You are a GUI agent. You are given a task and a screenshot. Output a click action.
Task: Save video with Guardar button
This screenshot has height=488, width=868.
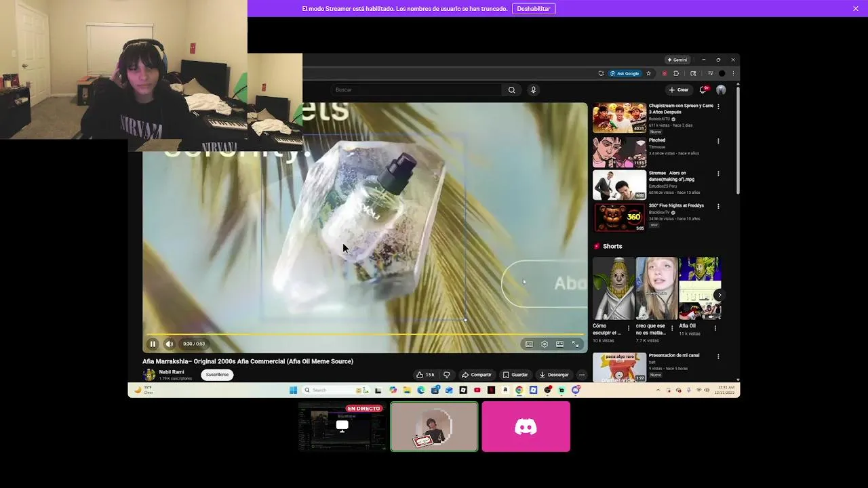point(515,375)
